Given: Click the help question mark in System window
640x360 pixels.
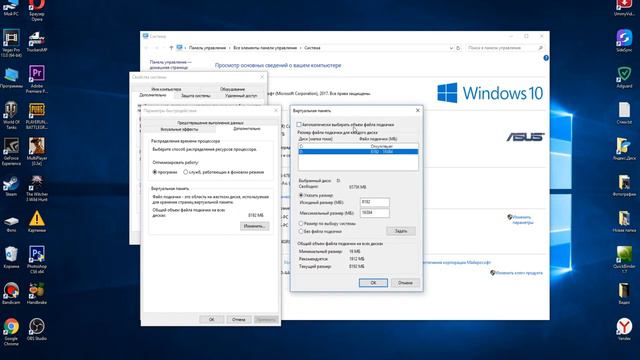Looking at the screenshot, I should (x=546, y=58).
